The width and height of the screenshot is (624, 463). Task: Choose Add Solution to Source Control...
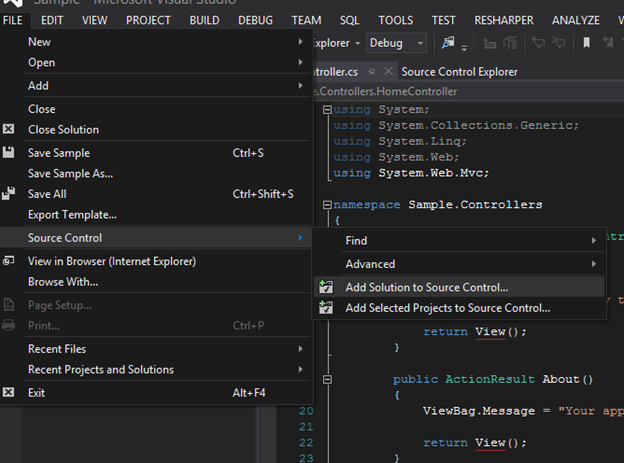coord(459,287)
